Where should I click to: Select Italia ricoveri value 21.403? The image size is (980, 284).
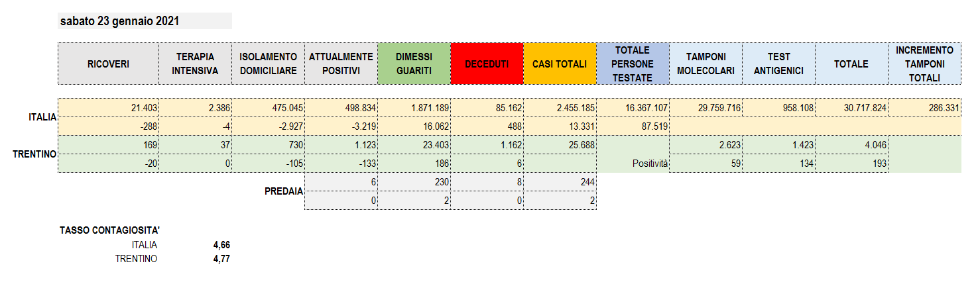coord(108,107)
